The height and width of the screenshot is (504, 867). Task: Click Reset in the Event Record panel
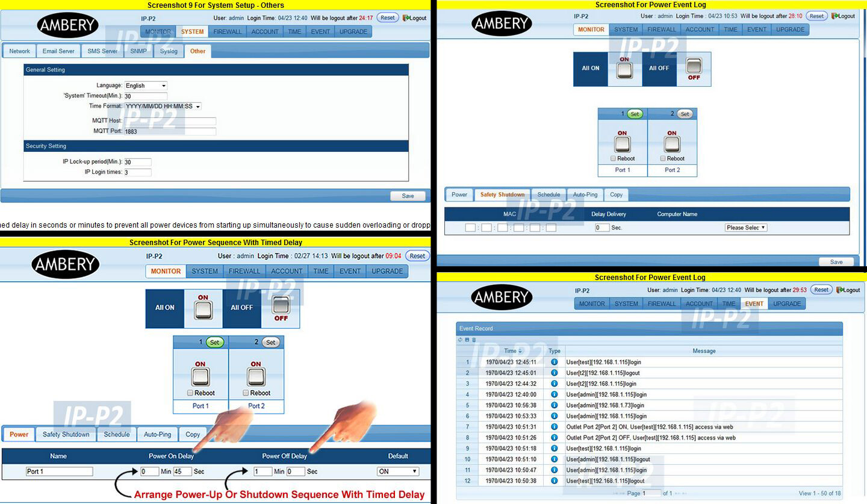(821, 290)
